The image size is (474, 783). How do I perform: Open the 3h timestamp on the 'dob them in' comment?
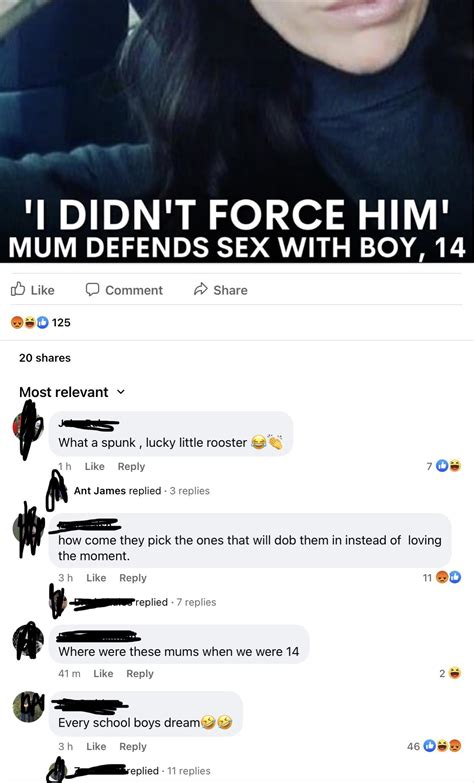click(65, 578)
